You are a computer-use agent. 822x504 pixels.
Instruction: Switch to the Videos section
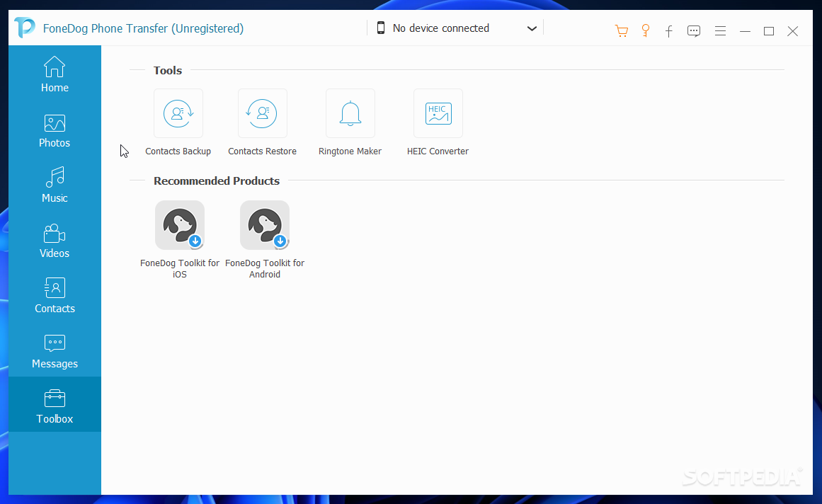[55, 241]
